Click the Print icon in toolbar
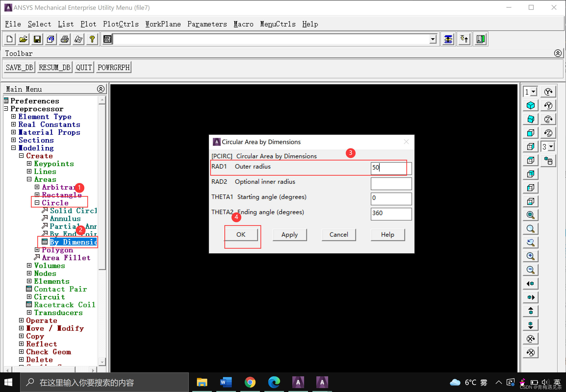The height and width of the screenshot is (392, 566). (65, 39)
